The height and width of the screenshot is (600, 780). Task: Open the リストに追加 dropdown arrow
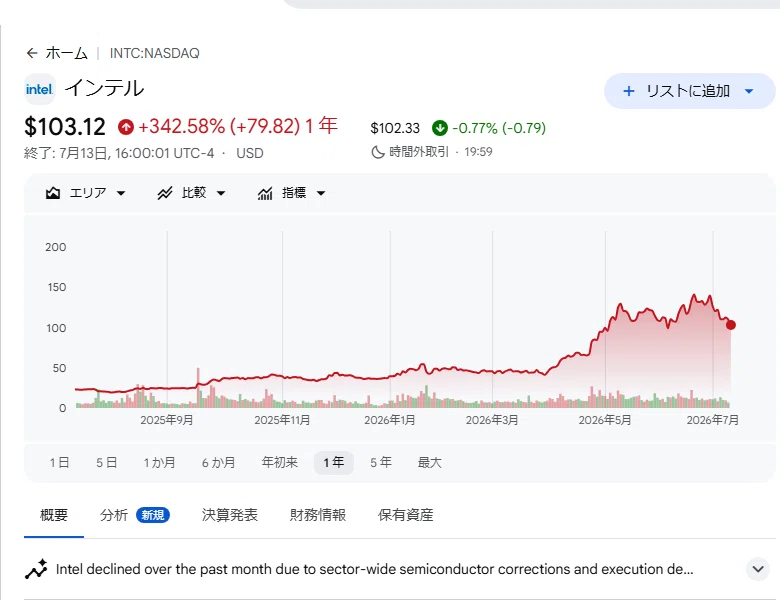[749, 91]
